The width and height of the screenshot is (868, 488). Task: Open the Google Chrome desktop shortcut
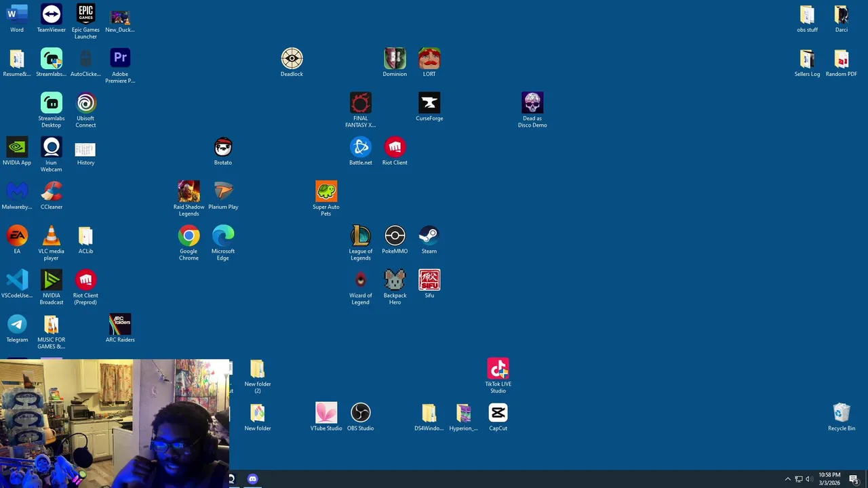[x=189, y=236]
